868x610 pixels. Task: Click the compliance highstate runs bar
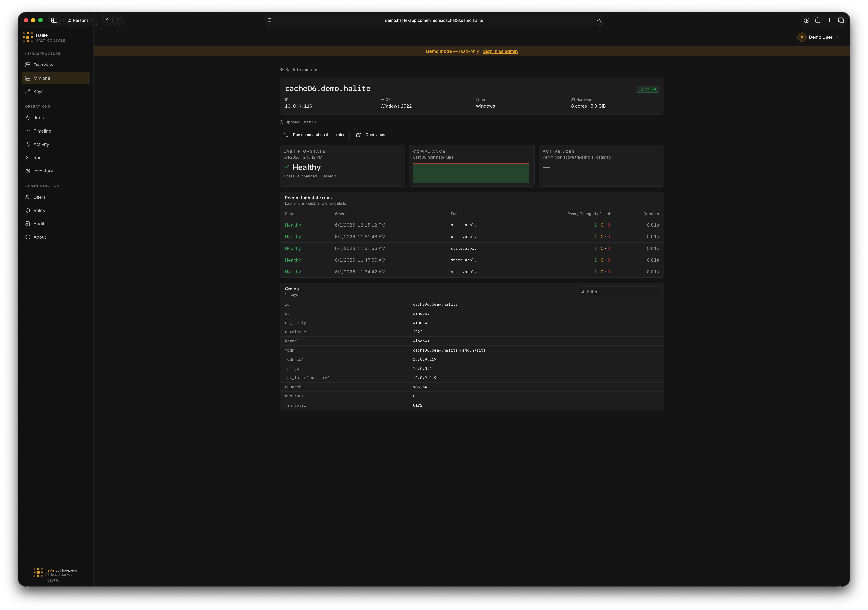pyautogui.click(x=471, y=173)
